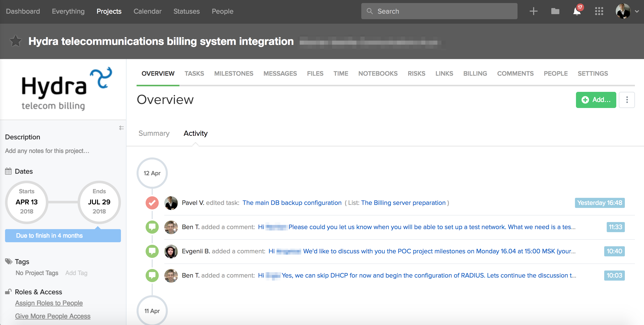Switch to the FILES tab
644x325 pixels.
[x=315, y=73]
